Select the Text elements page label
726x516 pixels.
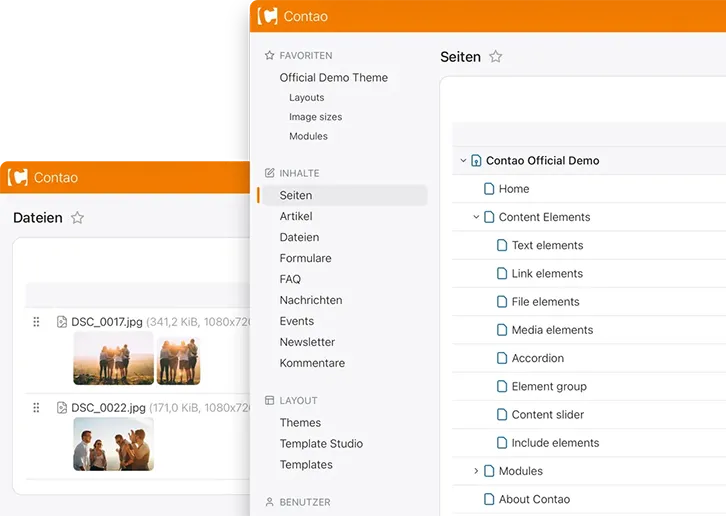[547, 245]
